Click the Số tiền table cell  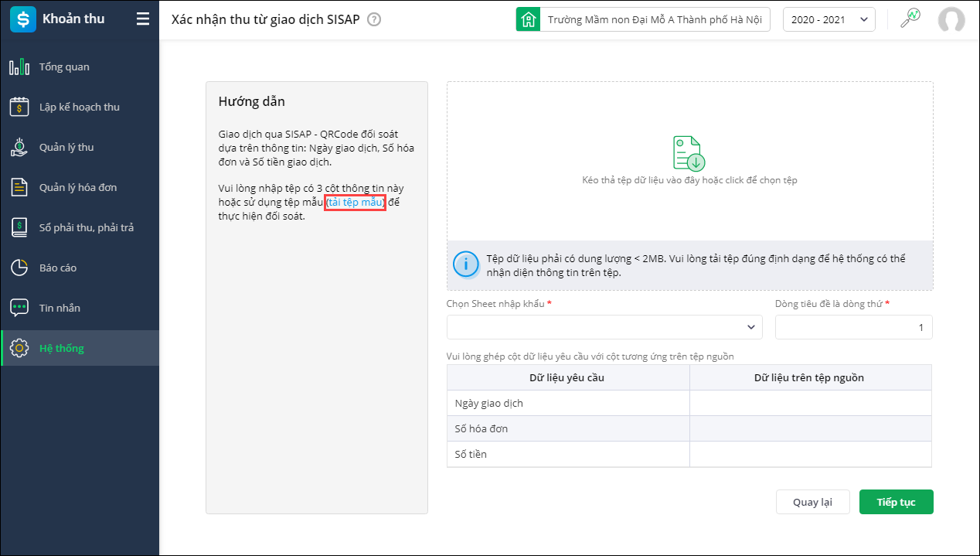point(568,454)
